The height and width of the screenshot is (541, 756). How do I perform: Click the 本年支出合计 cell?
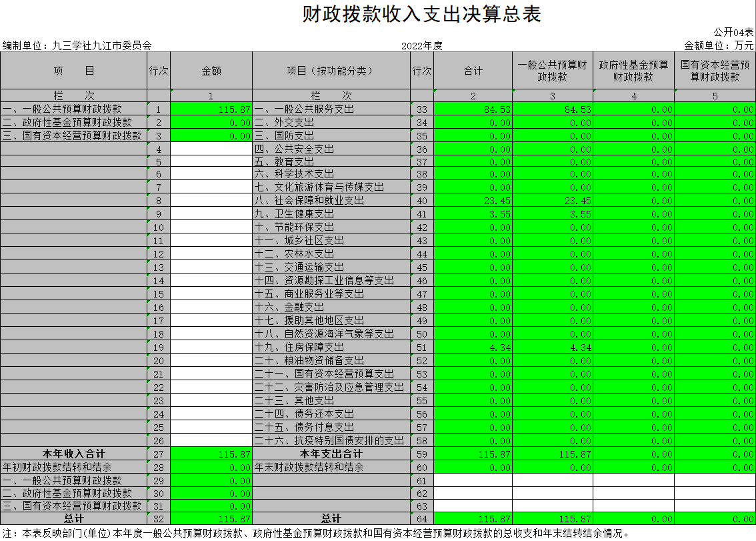coord(331,454)
